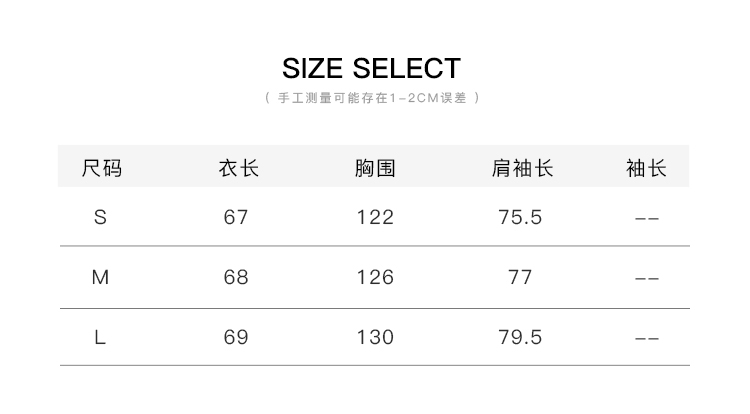This screenshot has height=414, width=750.
Task: Click the 尺码 column header
Action: [101, 168]
